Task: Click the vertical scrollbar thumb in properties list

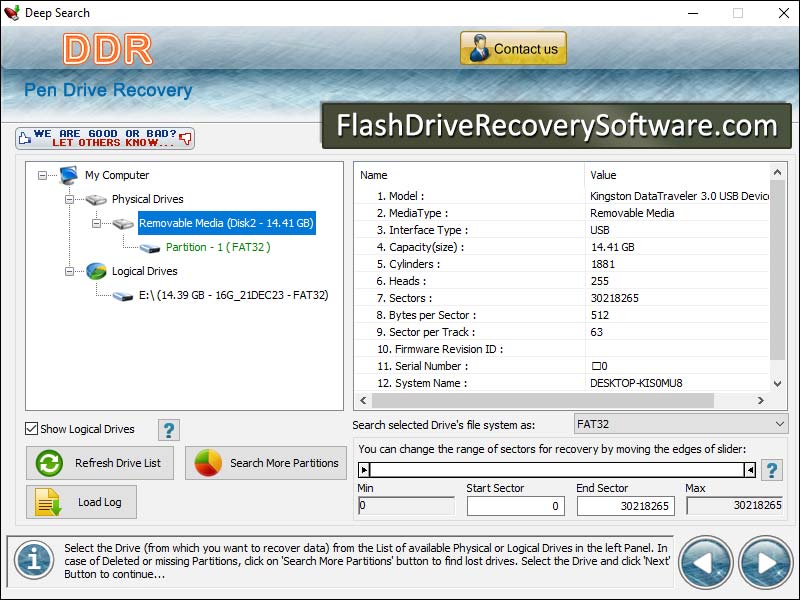Action: point(777,269)
